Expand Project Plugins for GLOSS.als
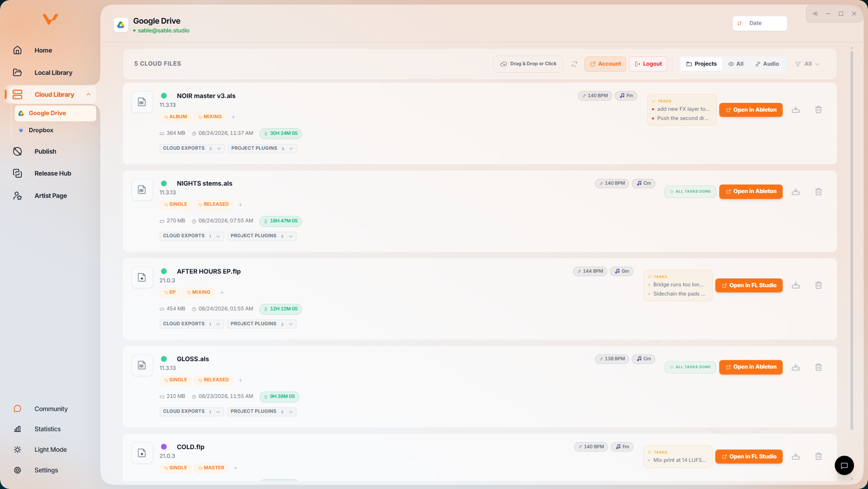The height and width of the screenshot is (489, 868). 262,412
